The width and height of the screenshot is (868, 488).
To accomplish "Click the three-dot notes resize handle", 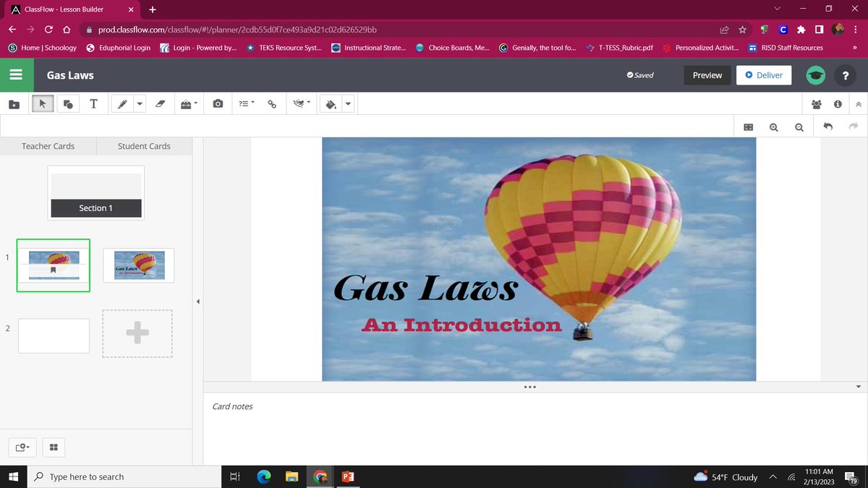I will 530,387.
